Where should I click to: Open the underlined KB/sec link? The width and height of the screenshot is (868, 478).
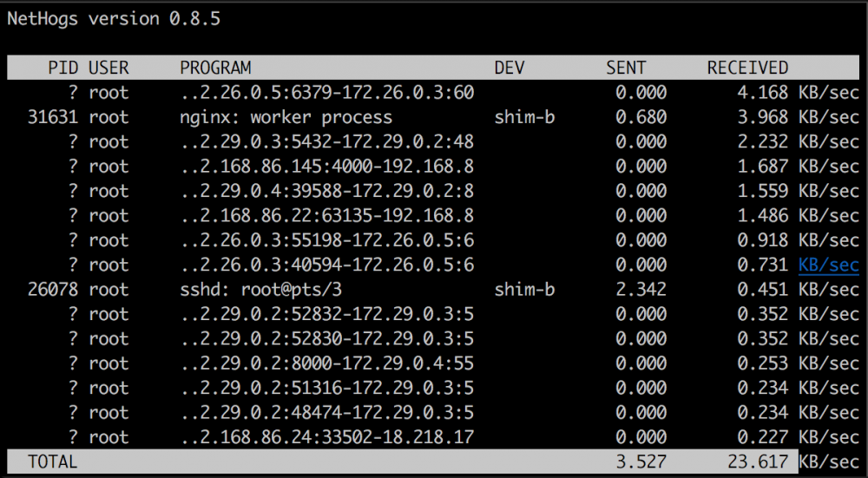[x=829, y=265]
